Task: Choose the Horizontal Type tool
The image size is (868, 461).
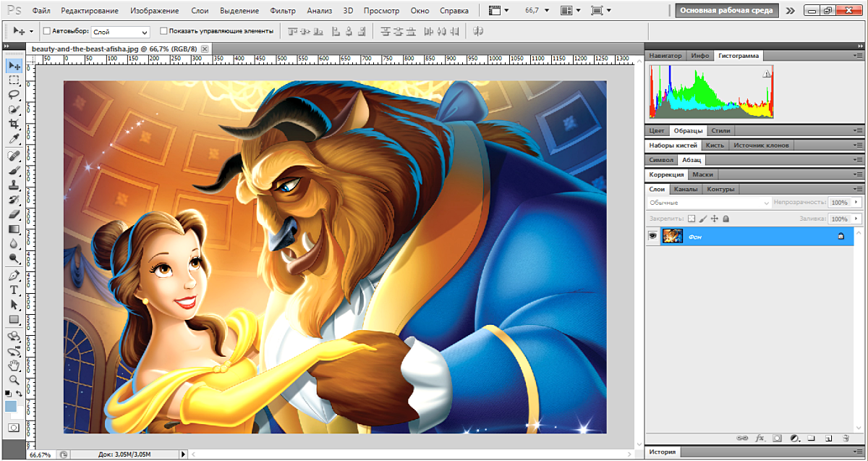Action: click(x=14, y=289)
